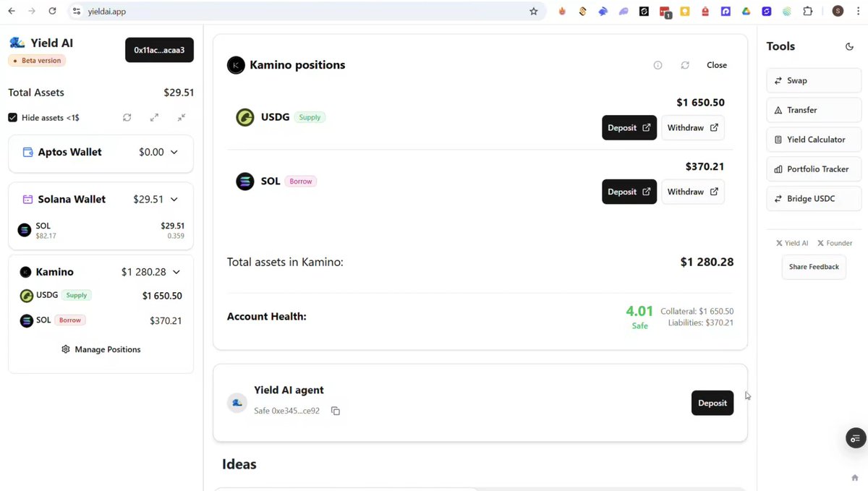Image resolution: width=868 pixels, height=491 pixels.
Task: Open the floating settings sliders button
Action: point(856,438)
